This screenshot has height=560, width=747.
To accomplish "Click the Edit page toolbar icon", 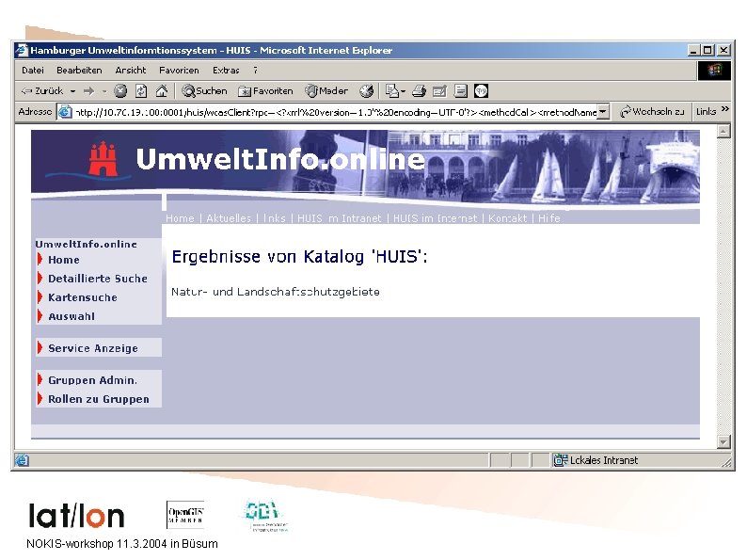I will pyautogui.click(x=439, y=90).
